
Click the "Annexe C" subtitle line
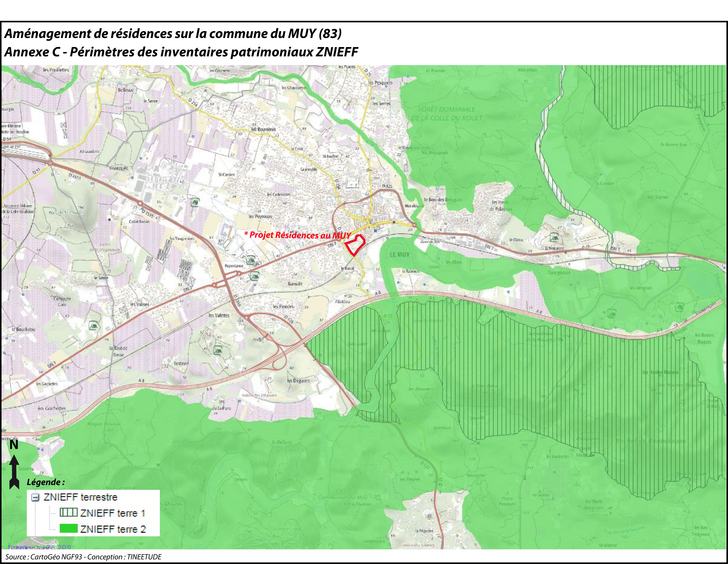point(181,52)
